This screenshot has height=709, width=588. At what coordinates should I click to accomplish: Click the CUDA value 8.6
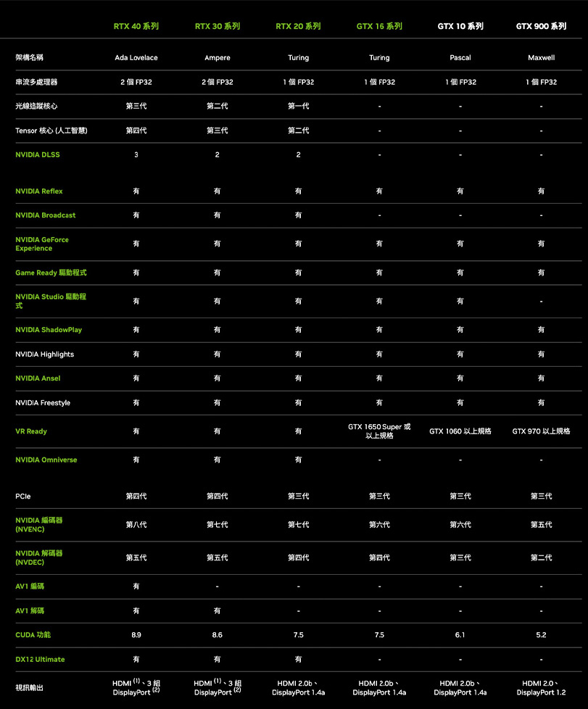217,635
